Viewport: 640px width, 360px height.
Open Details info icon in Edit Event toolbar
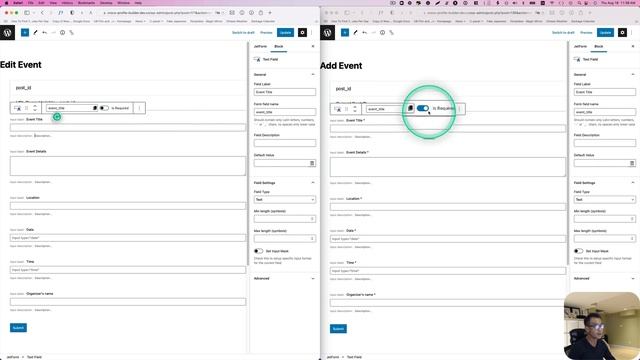click(x=62, y=33)
